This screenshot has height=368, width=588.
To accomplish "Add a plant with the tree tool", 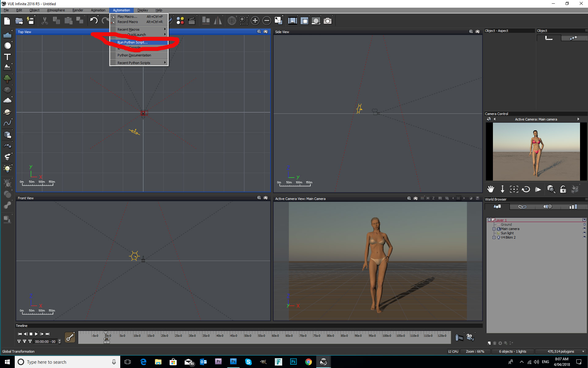I will [7, 79].
